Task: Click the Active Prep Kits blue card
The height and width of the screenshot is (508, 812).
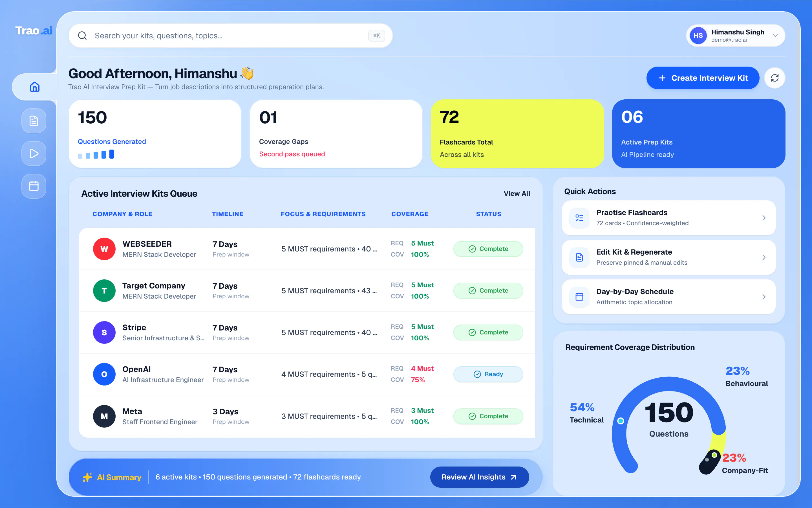Action: [x=698, y=134]
